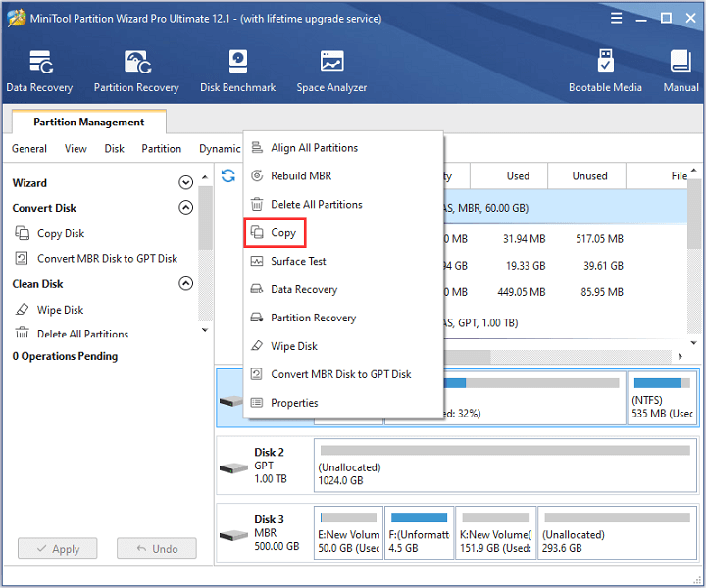The image size is (706, 588).
Task: Click the Align All Partitions menu icon
Action: coord(257,147)
